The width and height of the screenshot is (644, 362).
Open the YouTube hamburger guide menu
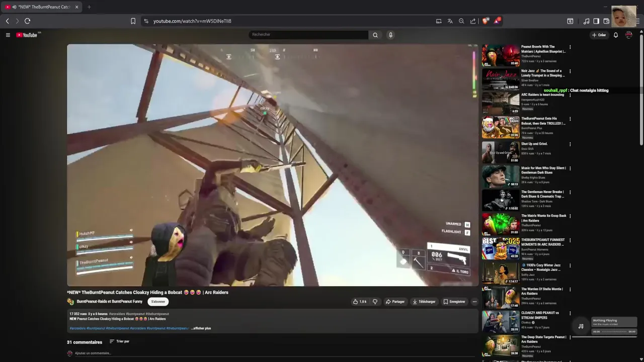(8, 35)
